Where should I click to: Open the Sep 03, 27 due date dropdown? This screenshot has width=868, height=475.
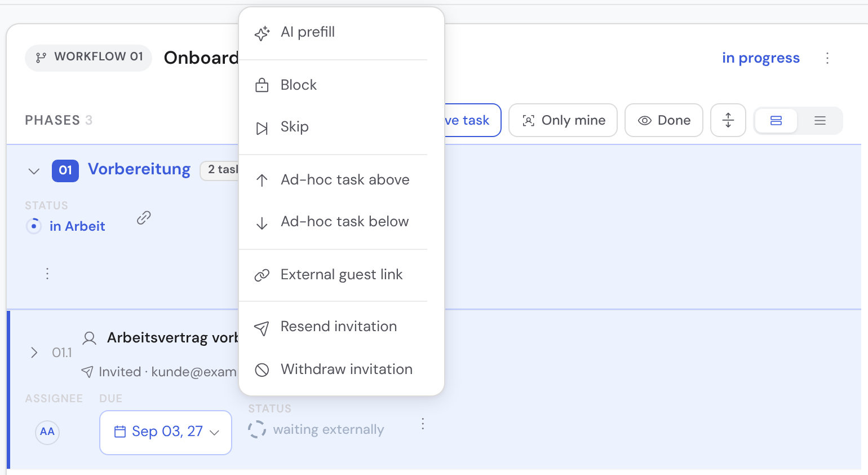pos(166,433)
